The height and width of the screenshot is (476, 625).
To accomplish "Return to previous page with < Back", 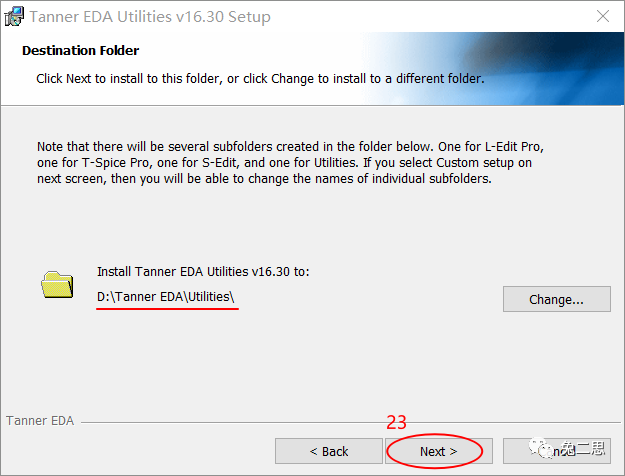I will (x=328, y=451).
